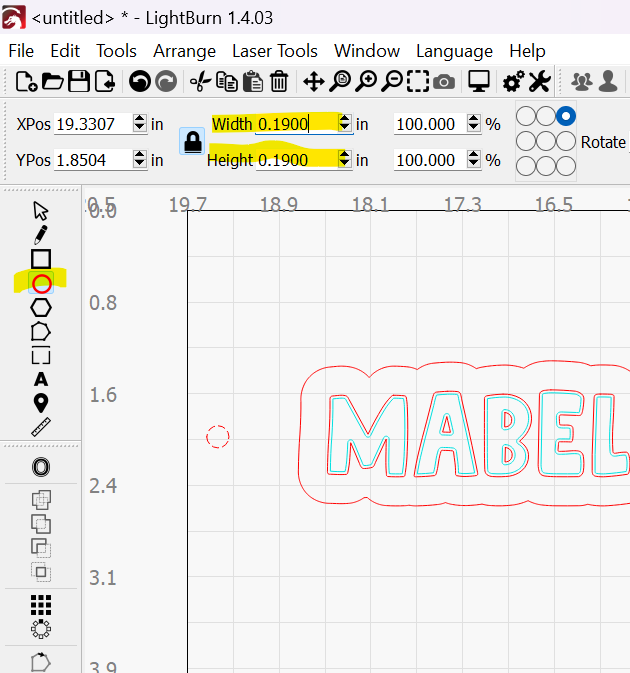Image resolution: width=630 pixels, height=673 pixels.
Task: Click the YPos input field
Action: tap(92, 160)
